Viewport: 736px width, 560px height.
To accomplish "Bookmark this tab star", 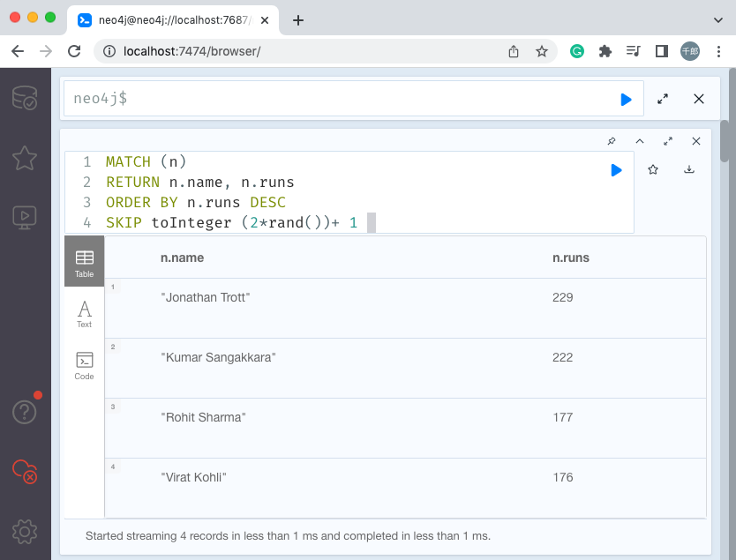I will [542, 51].
